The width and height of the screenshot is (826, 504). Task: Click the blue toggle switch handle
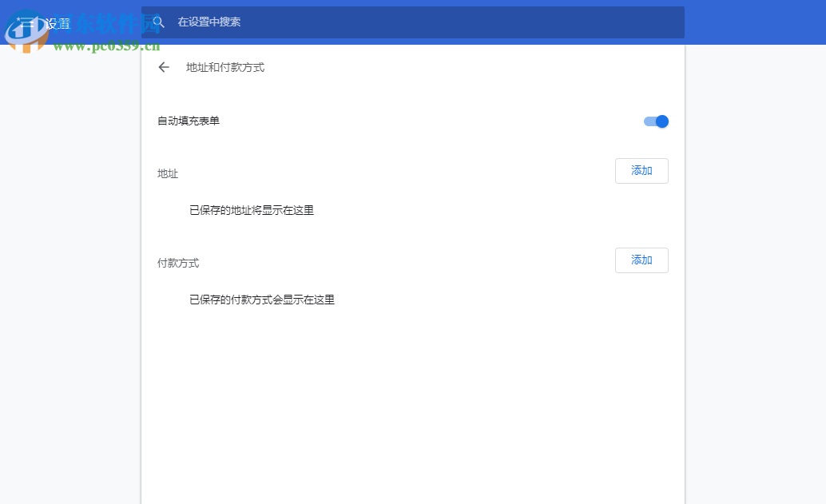[x=661, y=121]
